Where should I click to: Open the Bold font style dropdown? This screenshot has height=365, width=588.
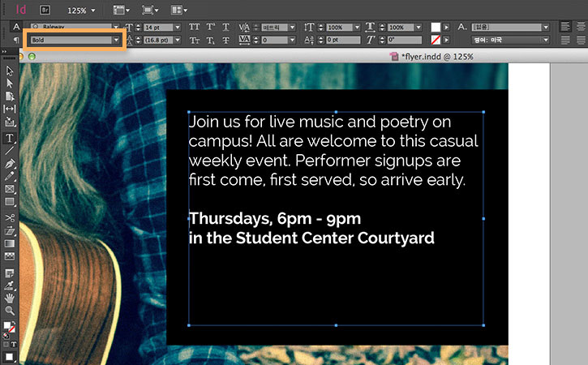coord(116,40)
